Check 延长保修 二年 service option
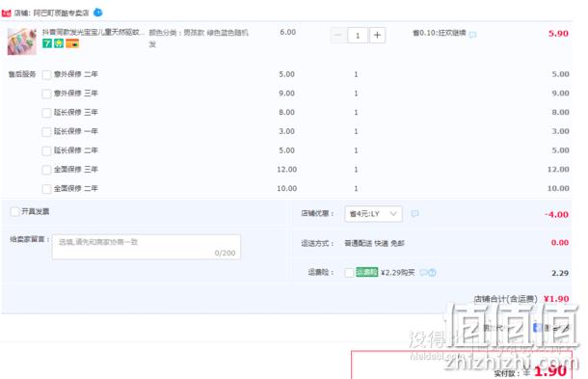Image resolution: width=588 pixels, height=379 pixels. [x=46, y=150]
